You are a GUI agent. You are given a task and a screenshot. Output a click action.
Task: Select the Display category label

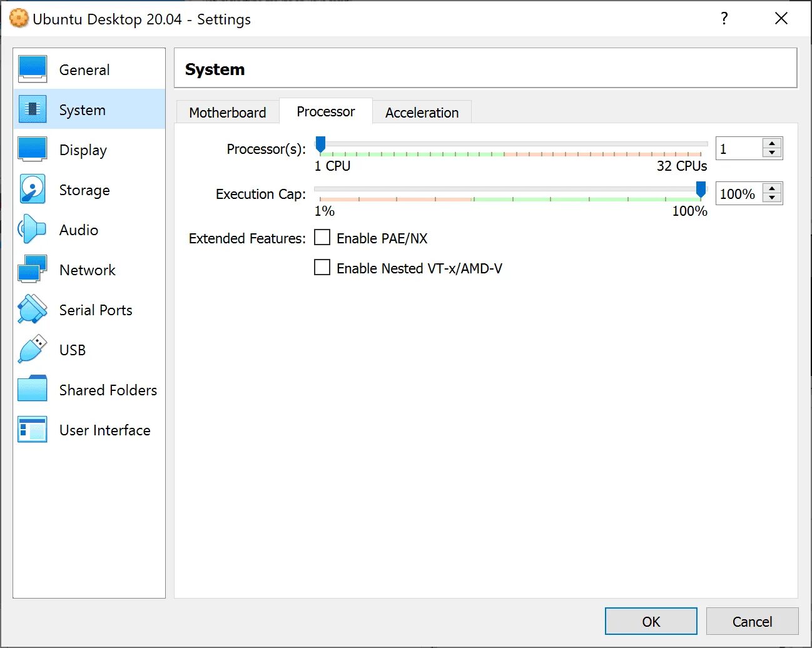pyautogui.click(x=83, y=150)
